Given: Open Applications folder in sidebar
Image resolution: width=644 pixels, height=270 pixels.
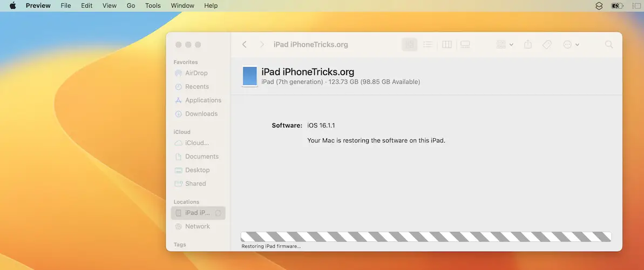Looking at the screenshot, I should tap(203, 100).
